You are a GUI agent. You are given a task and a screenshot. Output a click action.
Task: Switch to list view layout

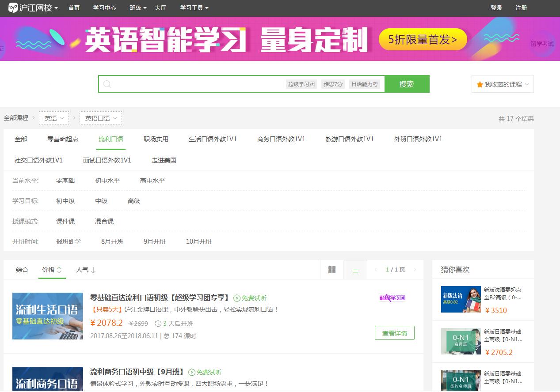pos(355,269)
